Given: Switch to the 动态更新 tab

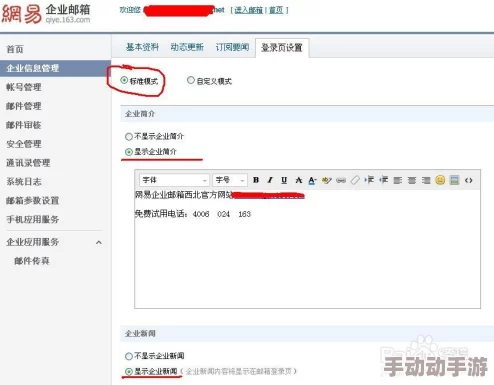Looking at the screenshot, I should coord(187,47).
